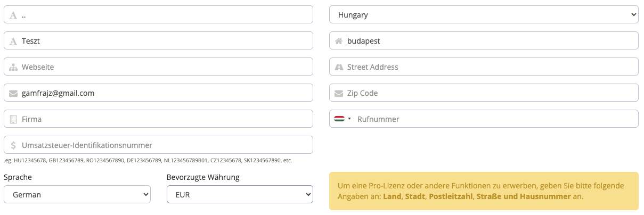Click the sitemap icon in Webseite field
This screenshot has height=215, width=644.
(13, 67)
